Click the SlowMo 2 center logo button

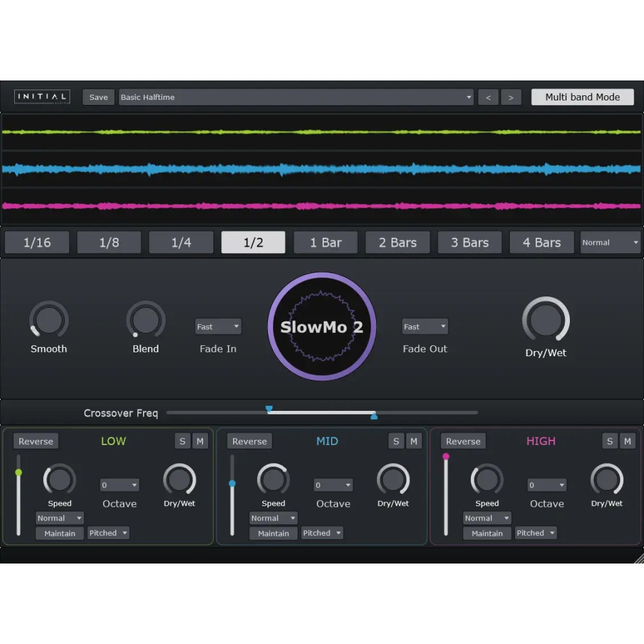point(321,327)
